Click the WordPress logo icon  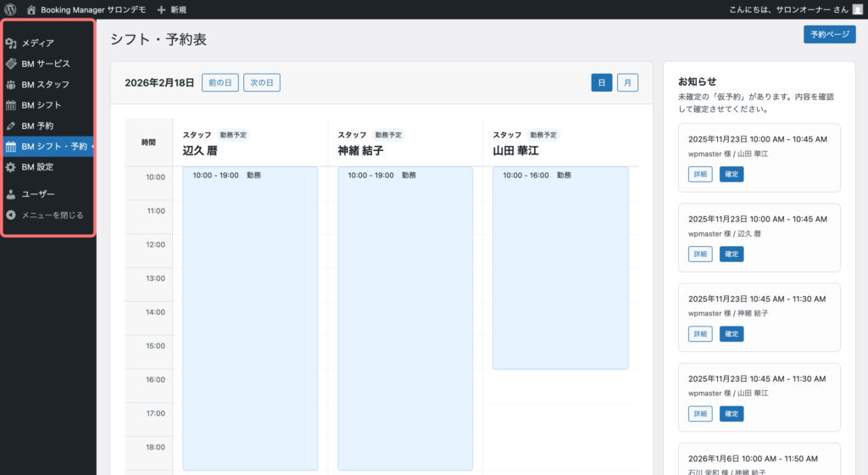coord(10,9)
